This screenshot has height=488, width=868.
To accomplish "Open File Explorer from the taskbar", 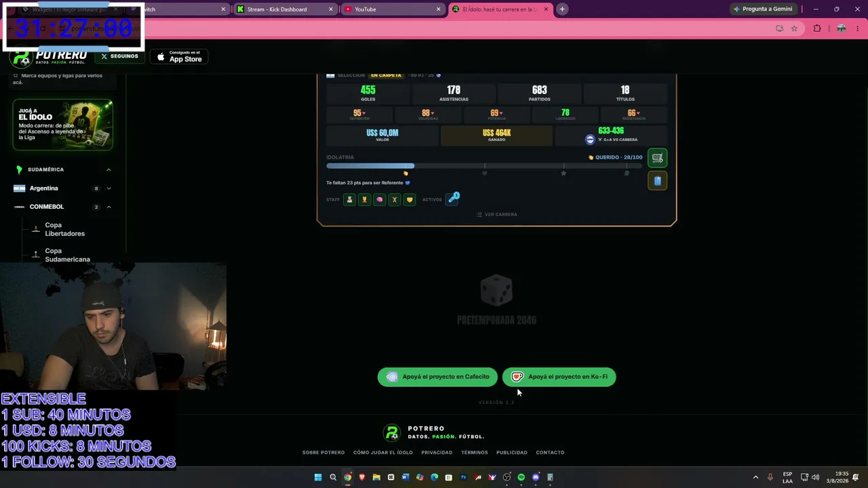I will click(376, 477).
